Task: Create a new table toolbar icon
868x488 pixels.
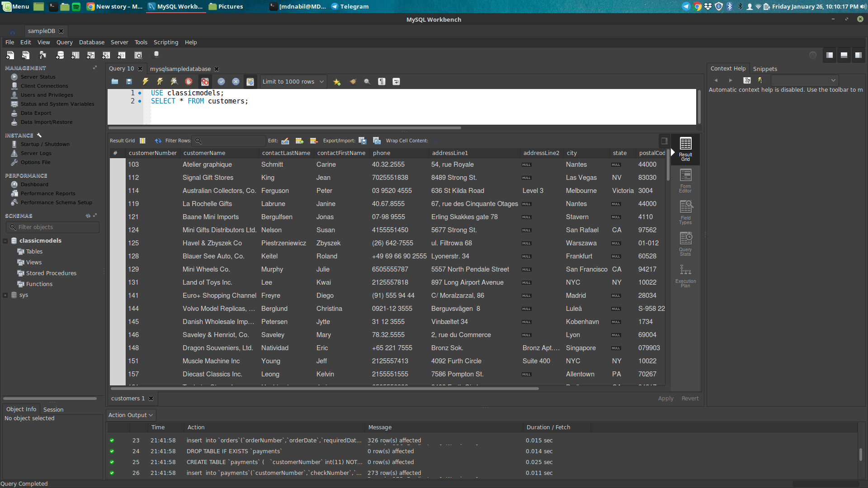Action: [x=75, y=55]
